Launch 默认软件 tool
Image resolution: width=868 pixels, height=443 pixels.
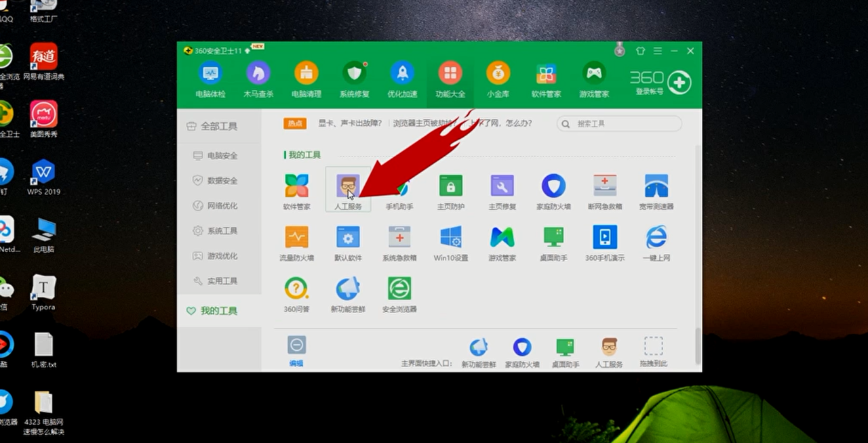(348, 244)
